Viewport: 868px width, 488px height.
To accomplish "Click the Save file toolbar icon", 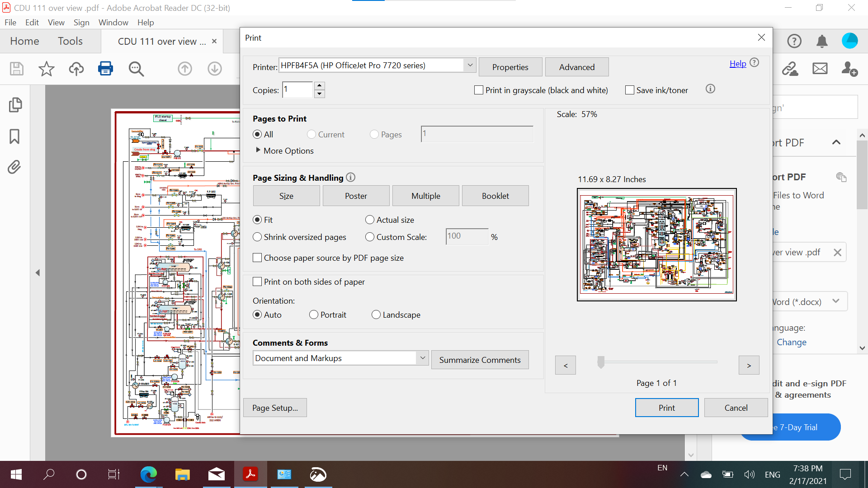I will click(17, 69).
